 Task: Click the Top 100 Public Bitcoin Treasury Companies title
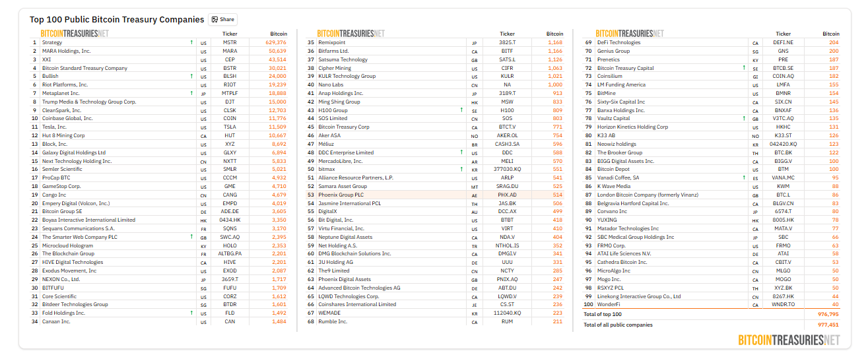[x=117, y=20]
